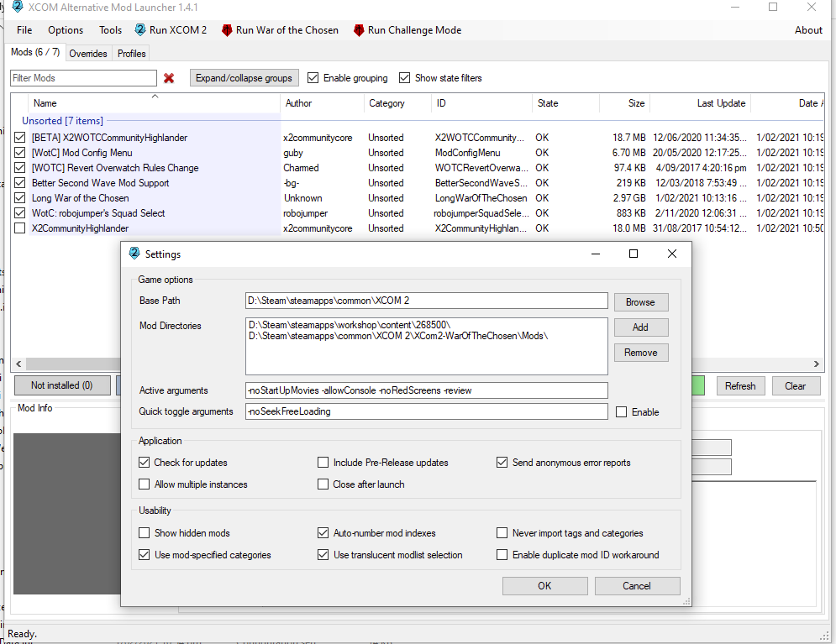Click the mod list scroll left arrow

18,364
